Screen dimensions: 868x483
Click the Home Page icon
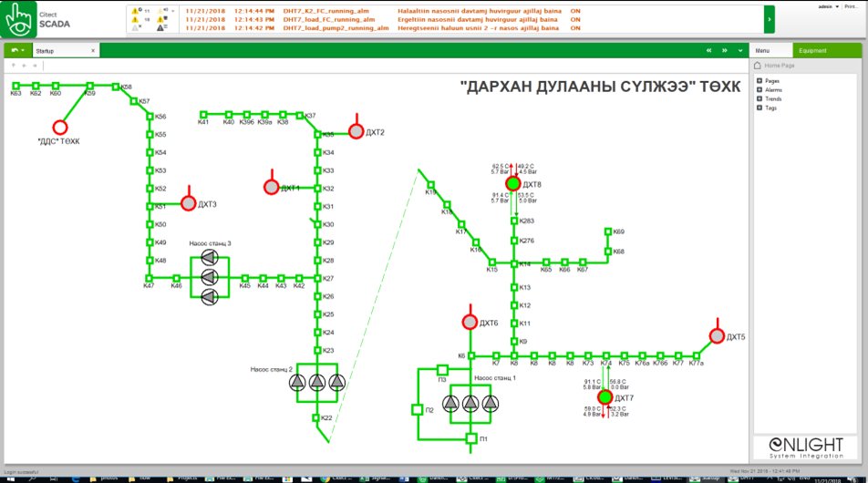[x=758, y=66]
